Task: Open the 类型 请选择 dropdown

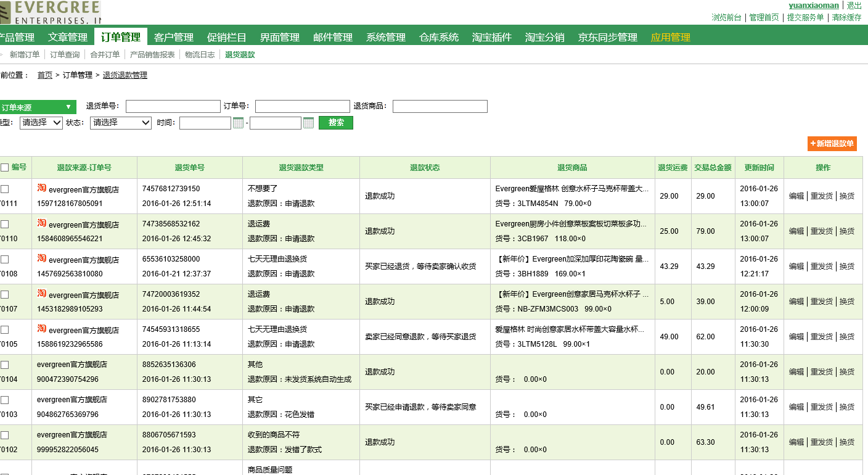Action: (41, 123)
